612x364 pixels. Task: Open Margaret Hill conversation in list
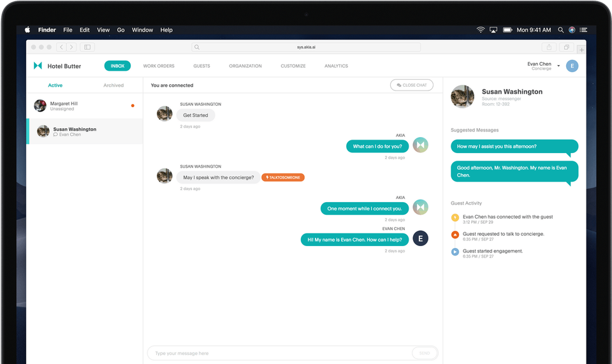[85, 106]
